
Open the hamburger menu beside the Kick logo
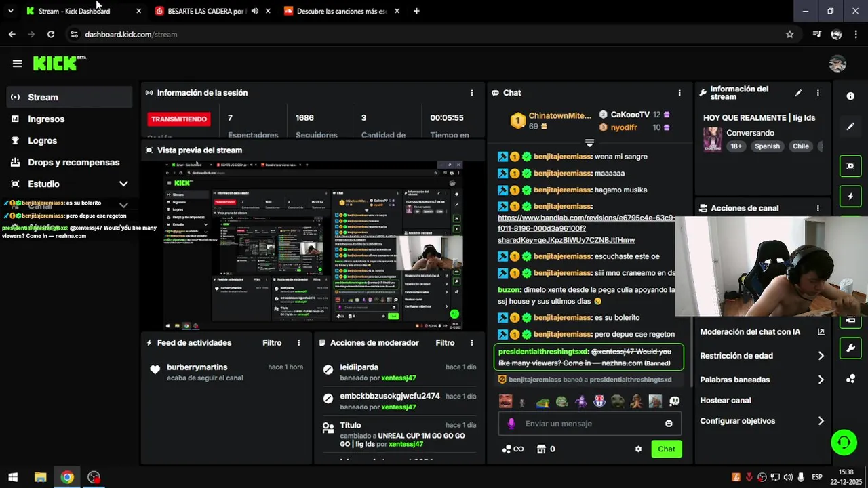click(x=17, y=64)
